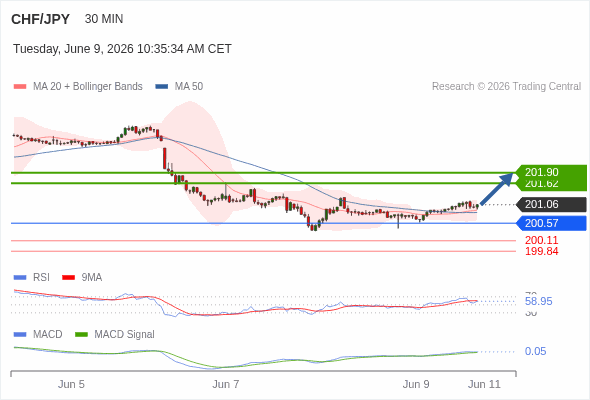Viewport: 590px width, 400px height.
Task: Select the Jun 7 timeline marker
Action: (225, 384)
